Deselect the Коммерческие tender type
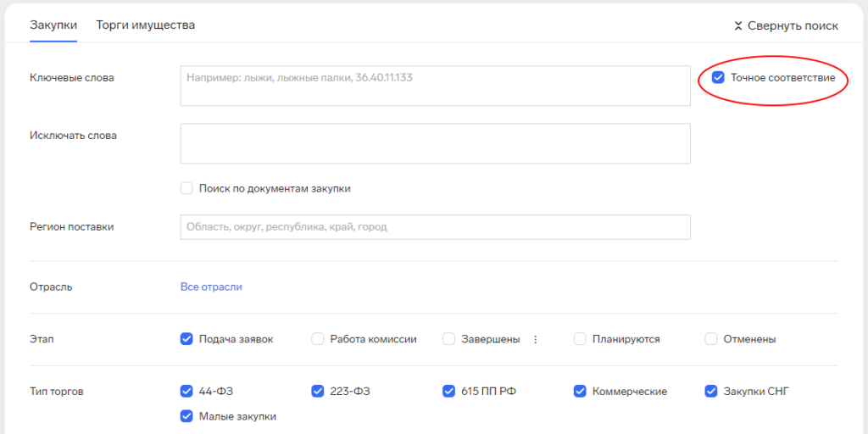The width and height of the screenshot is (868, 434). 581,391
